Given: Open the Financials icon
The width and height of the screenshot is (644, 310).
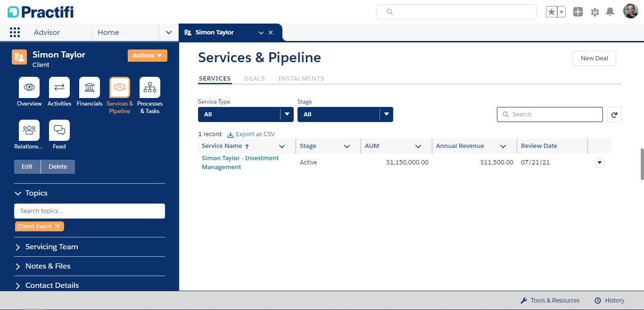Looking at the screenshot, I should click(90, 87).
